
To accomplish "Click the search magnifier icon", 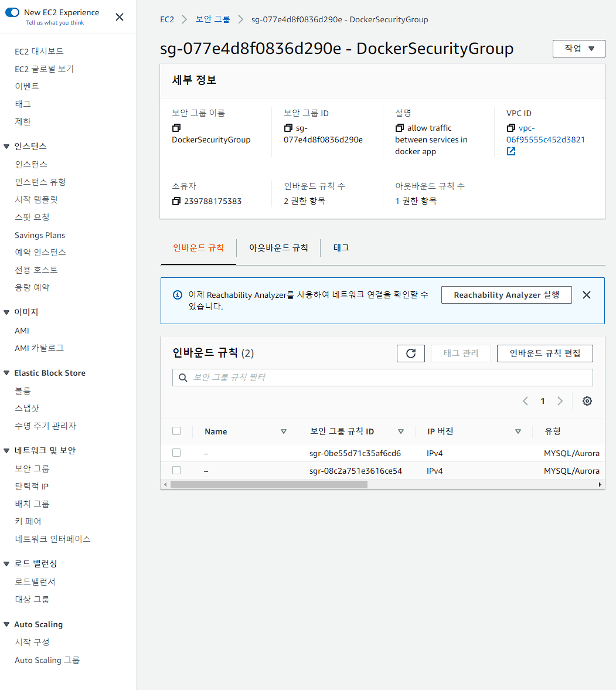I will pyautogui.click(x=183, y=378).
